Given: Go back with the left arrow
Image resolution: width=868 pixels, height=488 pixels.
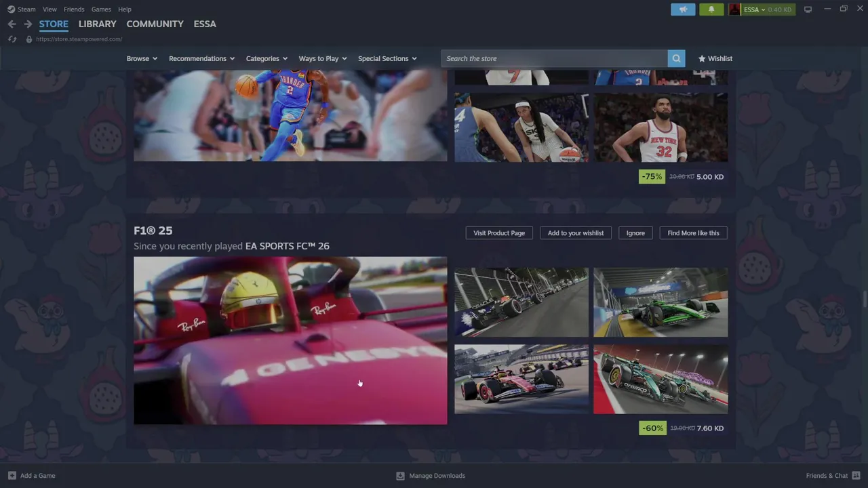Looking at the screenshot, I should click(12, 24).
